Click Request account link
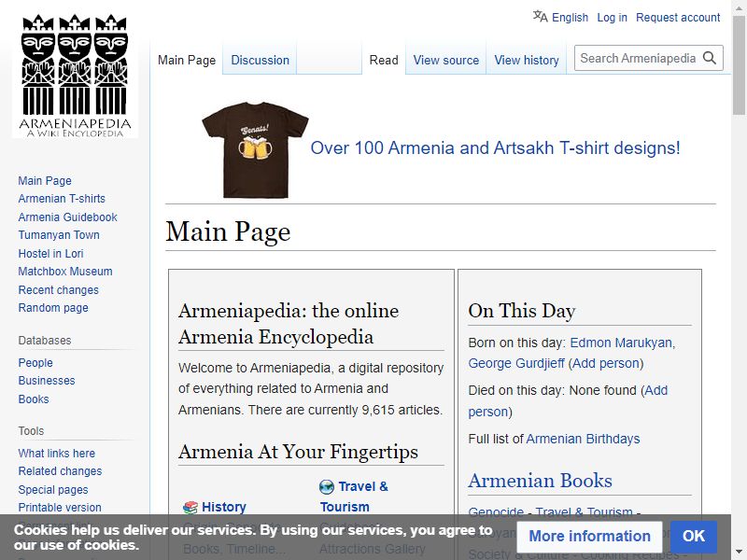The height and width of the screenshot is (560, 747). coord(678,18)
